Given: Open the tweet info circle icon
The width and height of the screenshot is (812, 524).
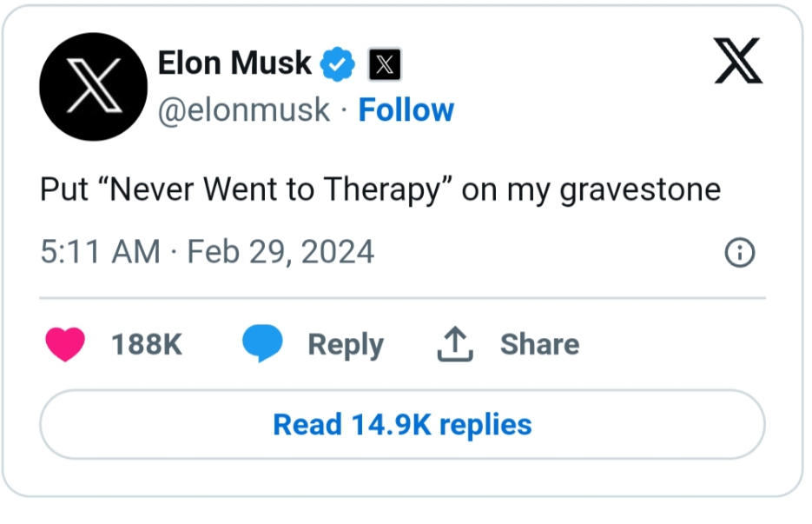Looking at the screenshot, I should [x=740, y=252].
